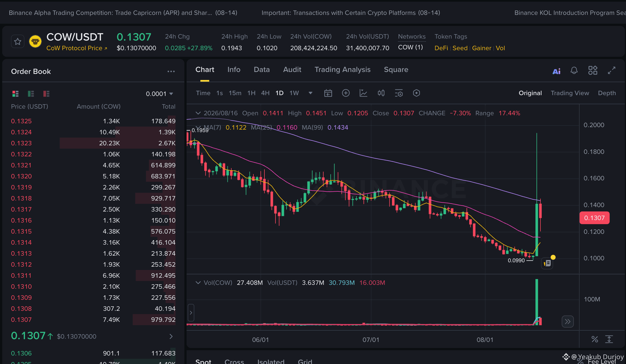Click the Seed token tag
Image resolution: width=626 pixels, height=364 pixels.
coord(460,48)
